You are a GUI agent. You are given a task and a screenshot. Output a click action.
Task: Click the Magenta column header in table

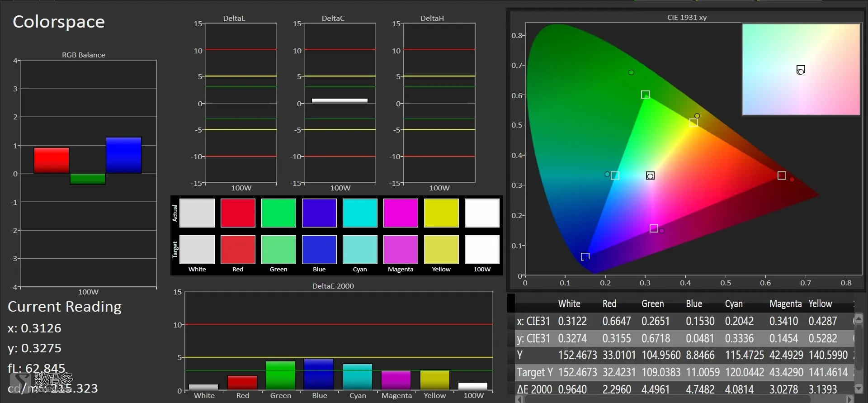point(786,304)
